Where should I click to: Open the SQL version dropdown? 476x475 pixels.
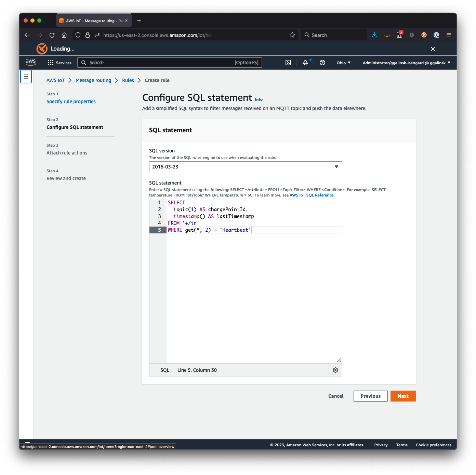coord(245,167)
